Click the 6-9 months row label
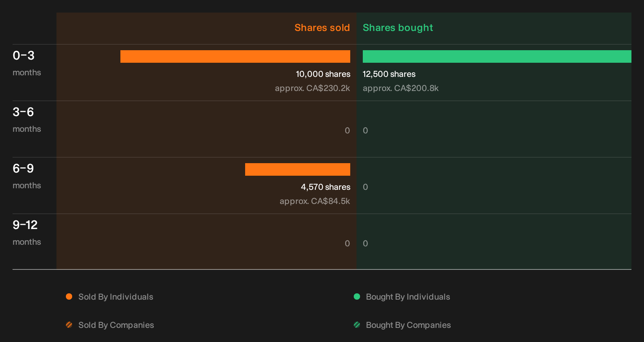 tap(27, 176)
